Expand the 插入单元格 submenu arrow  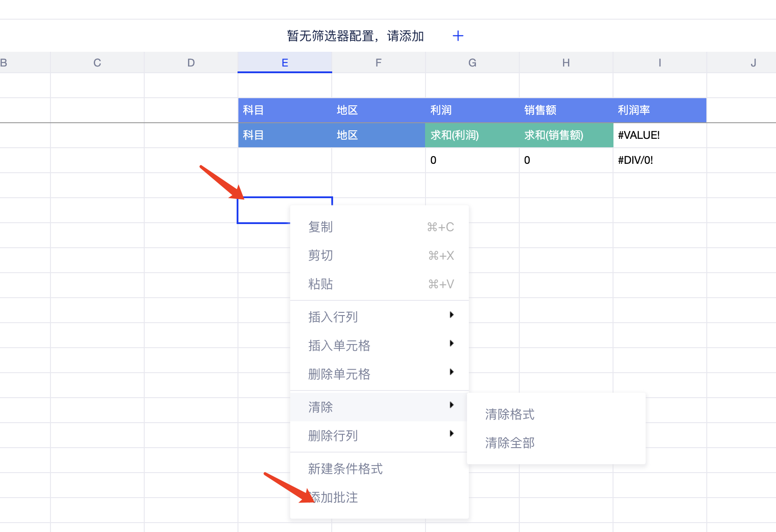point(451,344)
